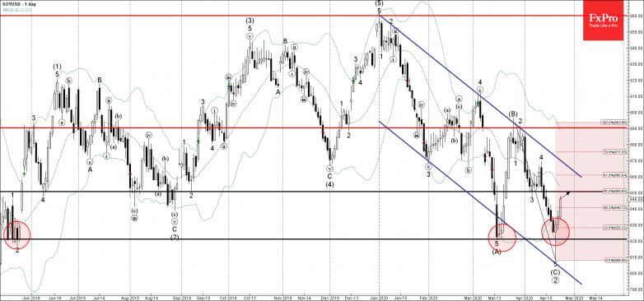Image resolution: width=644 pixels, height=301 pixels.
Task: Click the May 2020 date axis label
Action: coord(574,298)
